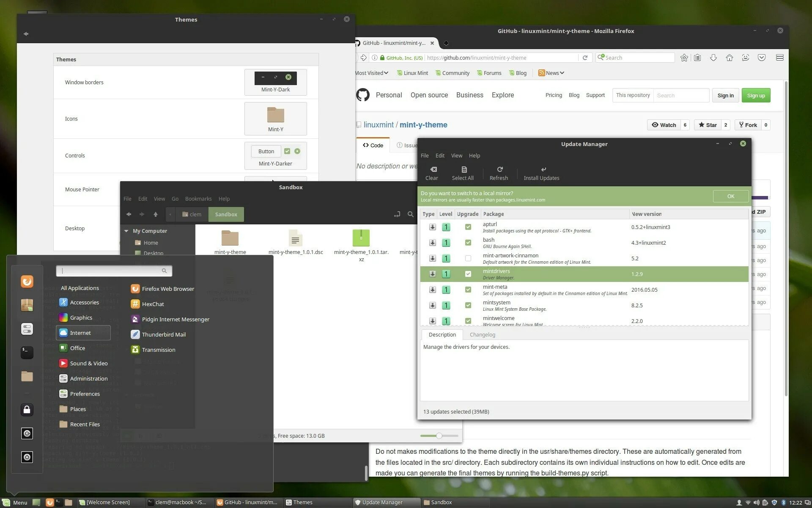The width and height of the screenshot is (812, 508).
Task: Collapse the My Computer tree section
Action: pyautogui.click(x=126, y=231)
